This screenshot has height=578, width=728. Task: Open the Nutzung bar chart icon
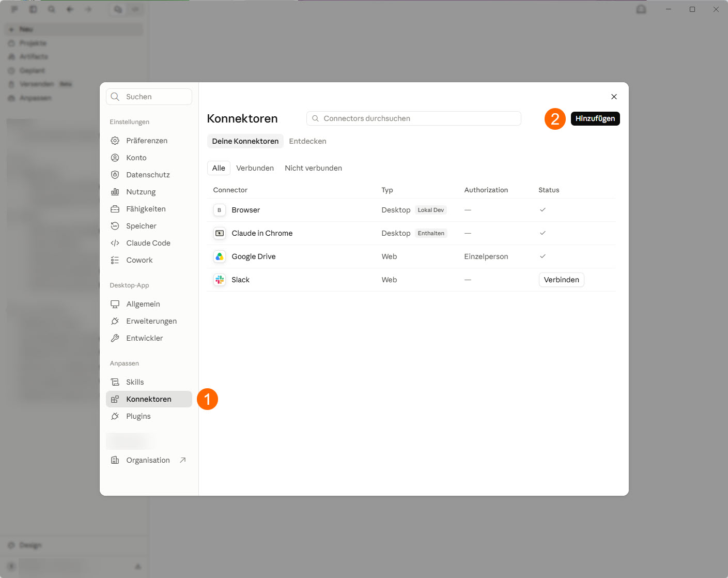115,192
